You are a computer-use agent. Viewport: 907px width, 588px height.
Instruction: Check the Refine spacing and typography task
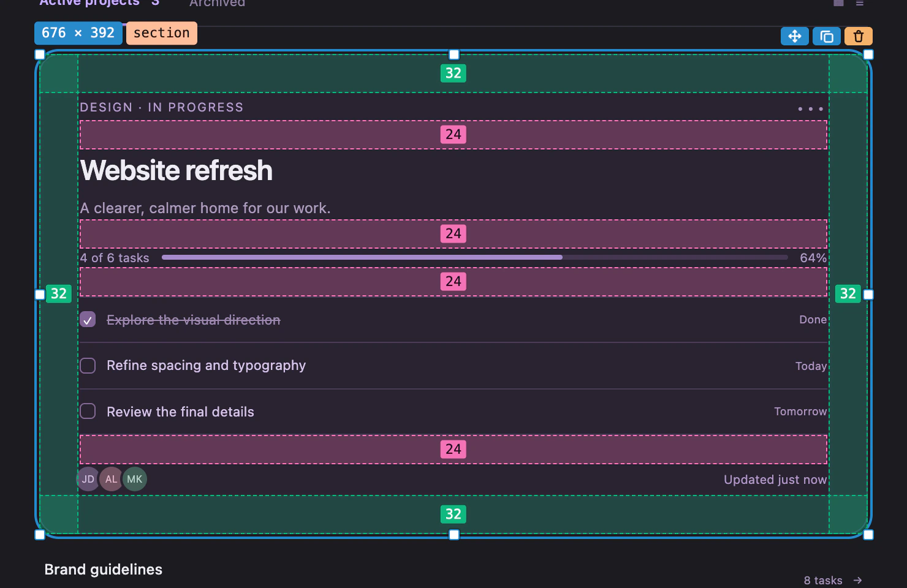pos(88,366)
